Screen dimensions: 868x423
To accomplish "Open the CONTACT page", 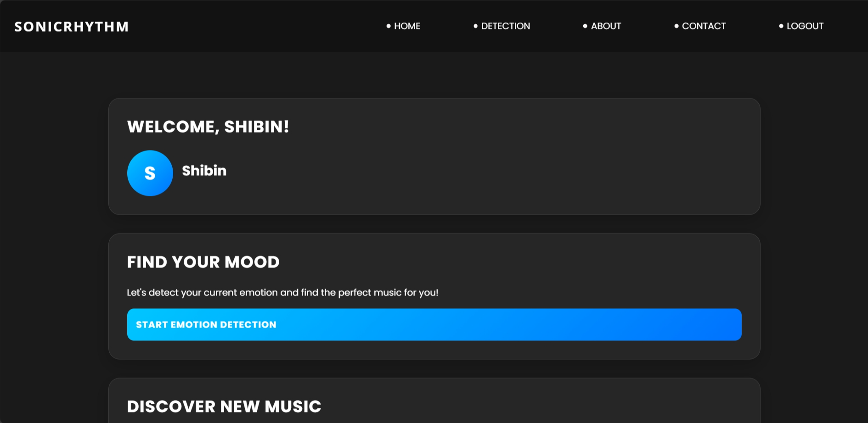I will [704, 26].
